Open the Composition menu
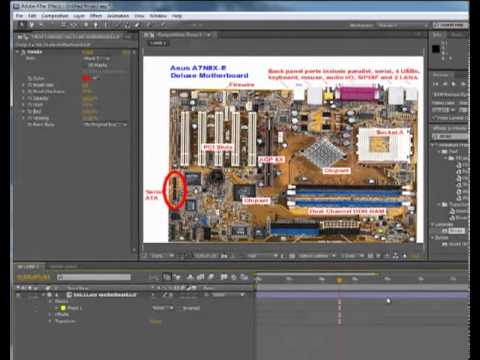The width and height of the screenshot is (480, 360). (x=55, y=16)
